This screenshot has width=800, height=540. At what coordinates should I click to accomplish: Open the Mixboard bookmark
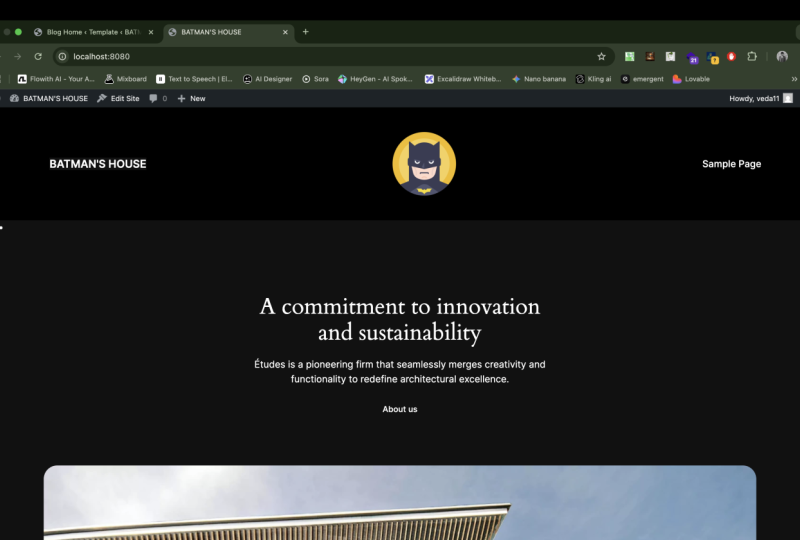point(126,79)
